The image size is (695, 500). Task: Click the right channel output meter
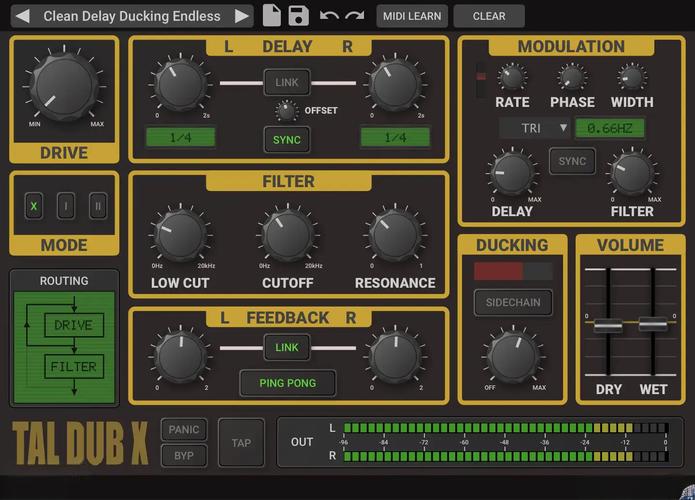point(506,457)
